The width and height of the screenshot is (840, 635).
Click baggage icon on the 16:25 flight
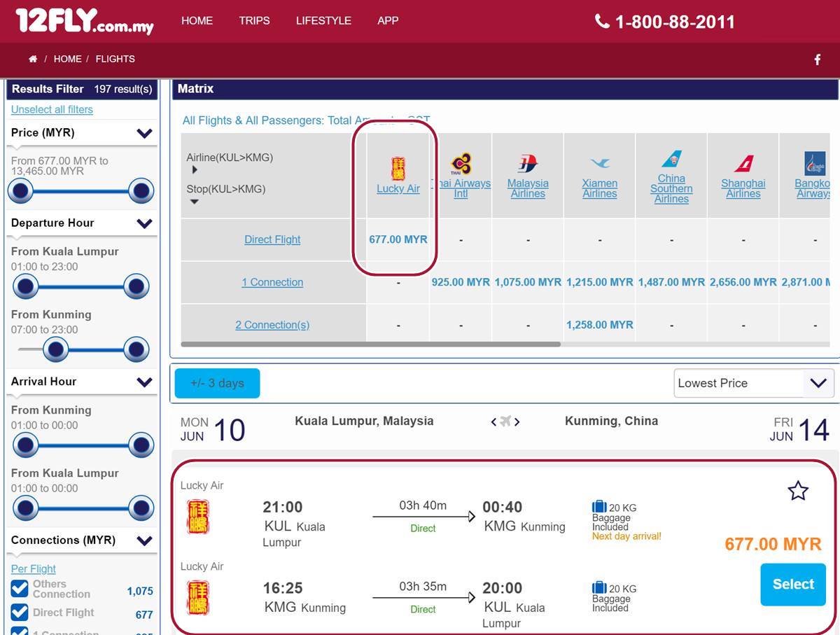point(599,587)
